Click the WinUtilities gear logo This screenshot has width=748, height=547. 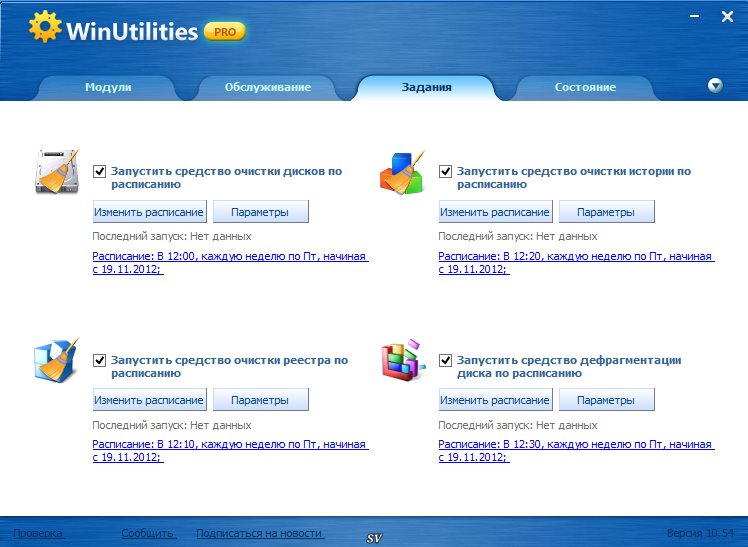pyautogui.click(x=45, y=26)
